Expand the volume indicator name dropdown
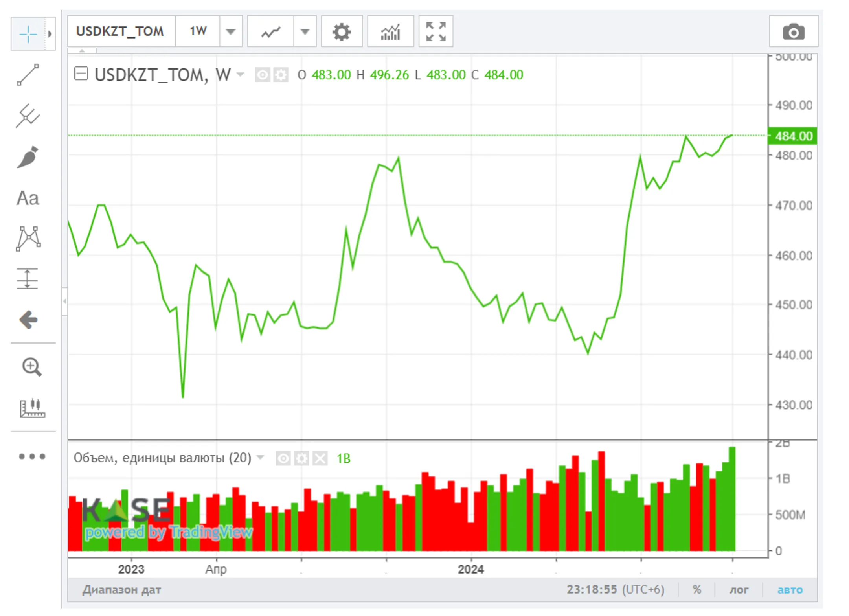849x616 pixels. tap(260, 458)
